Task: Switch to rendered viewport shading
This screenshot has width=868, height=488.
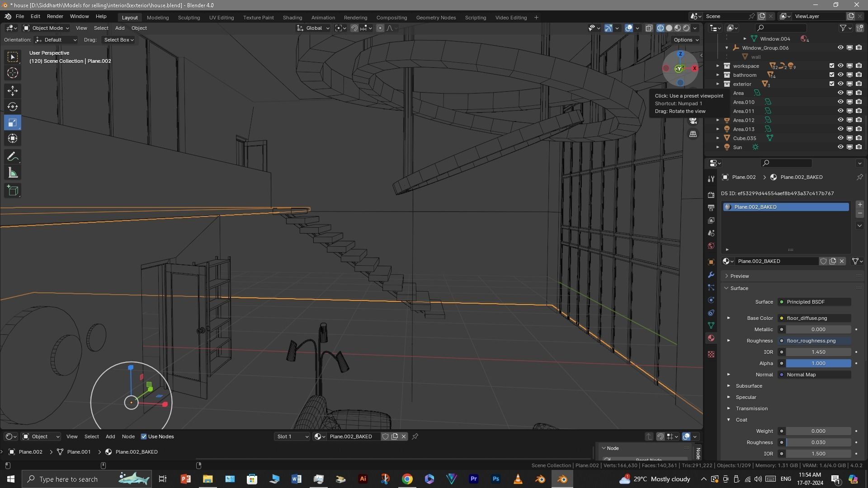Action: (x=686, y=28)
